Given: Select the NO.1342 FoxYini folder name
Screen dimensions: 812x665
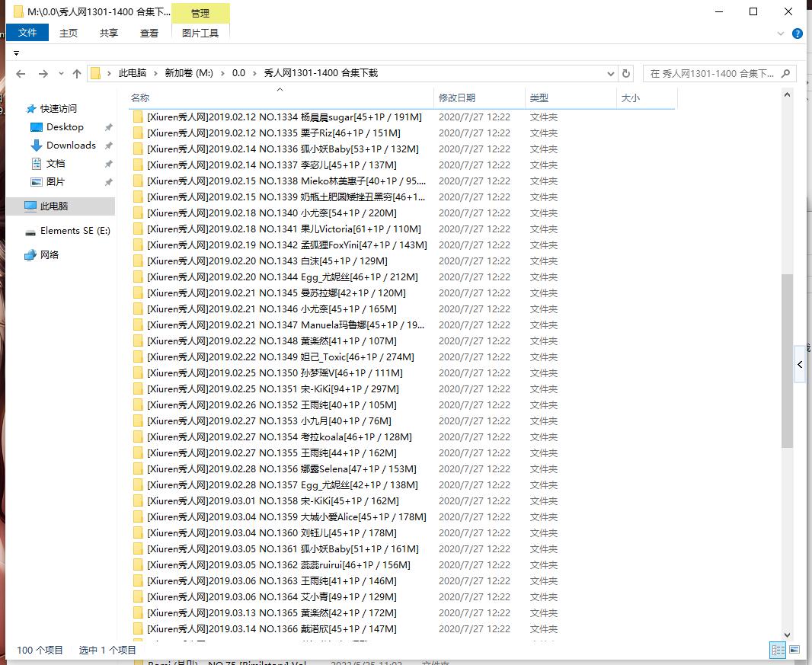Looking at the screenshot, I should [x=287, y=245].
